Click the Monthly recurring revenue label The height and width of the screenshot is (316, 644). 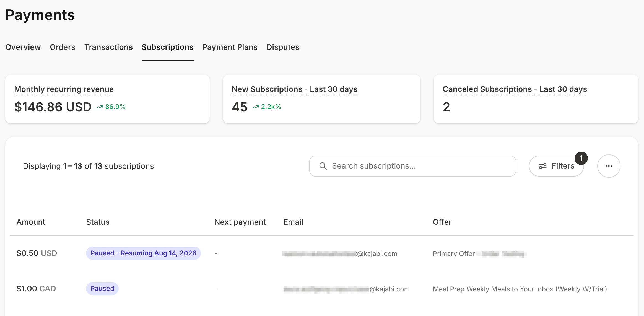click(x=64, y=89)
